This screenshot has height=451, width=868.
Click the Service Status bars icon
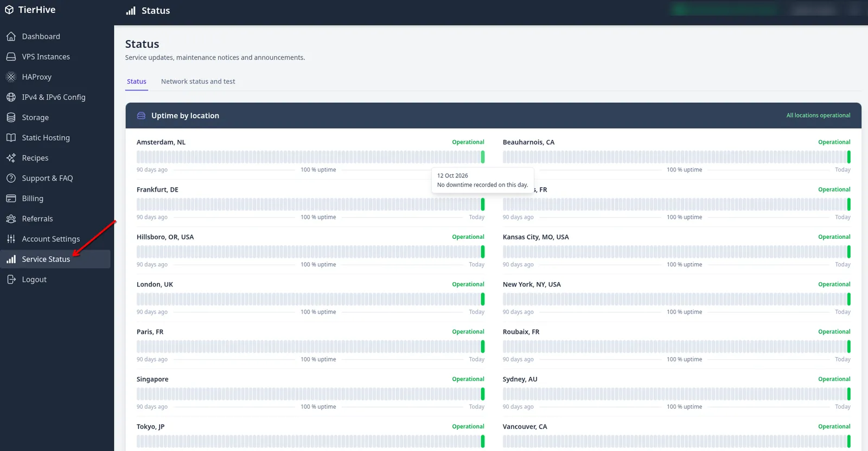[11, 259]
